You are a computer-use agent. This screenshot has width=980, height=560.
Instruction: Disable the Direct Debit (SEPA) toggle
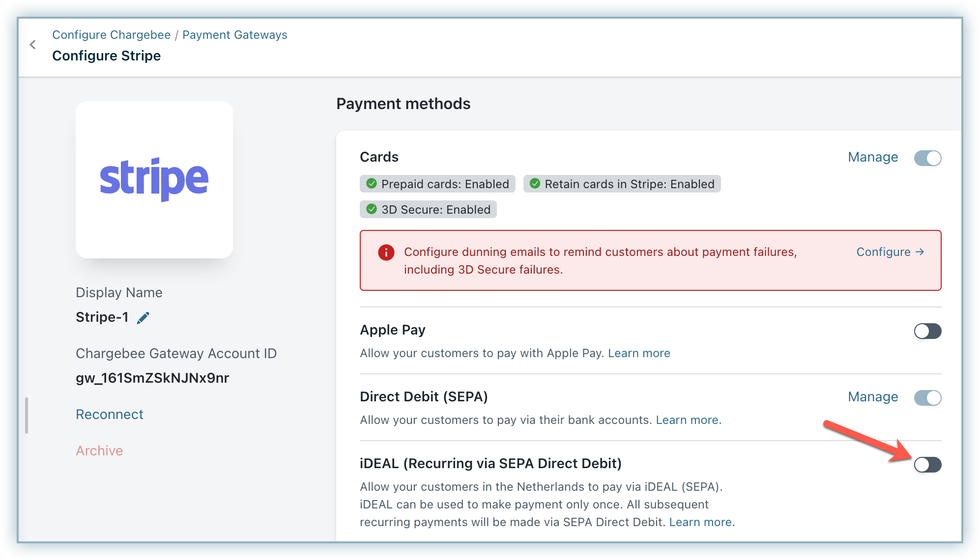click(x=927, y=397)
